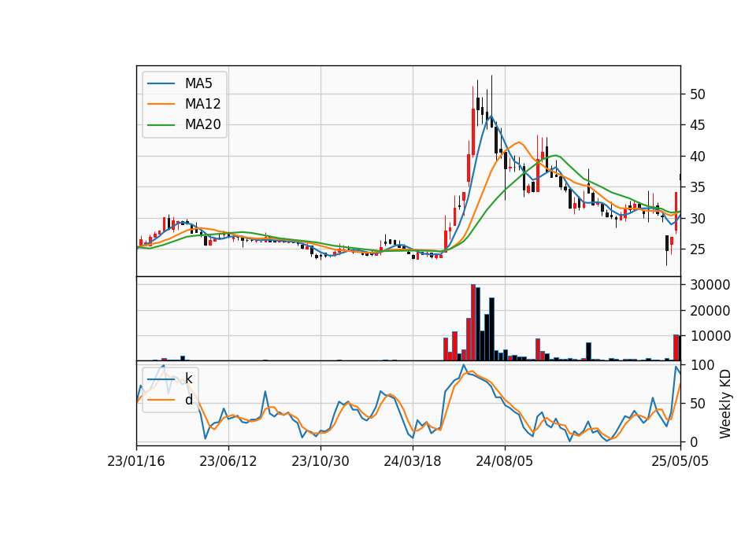Click the MA12 legend label
756x543 pixels.
(x=202, y=104)
